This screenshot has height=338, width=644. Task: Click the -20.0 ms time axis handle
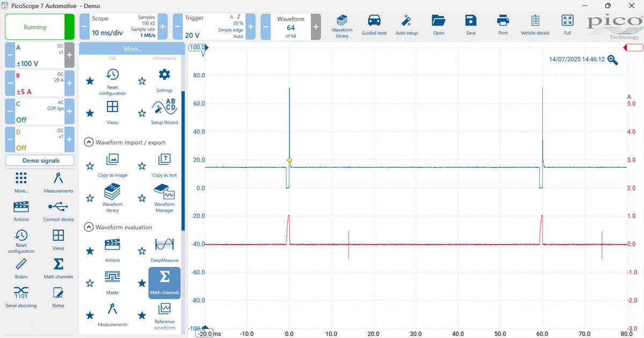tap(206, 333)
